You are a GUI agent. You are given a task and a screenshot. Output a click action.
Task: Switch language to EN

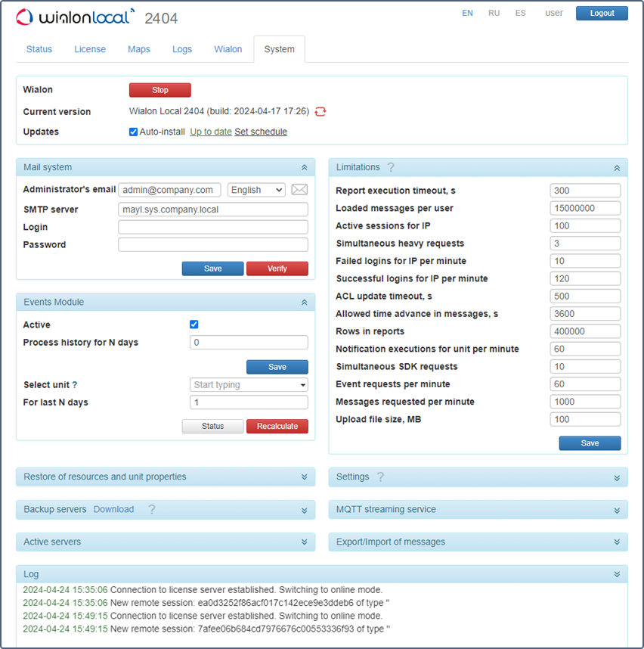467,14
